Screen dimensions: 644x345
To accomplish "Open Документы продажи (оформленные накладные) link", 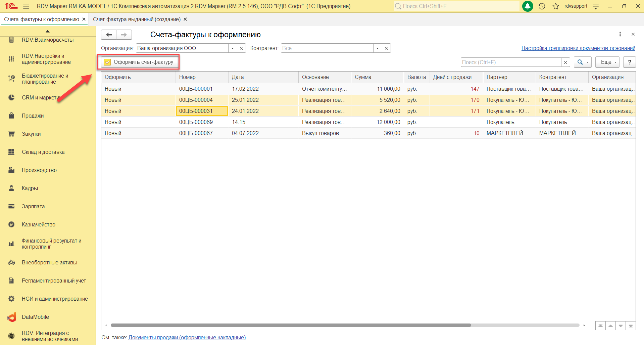I will [187, 337].
